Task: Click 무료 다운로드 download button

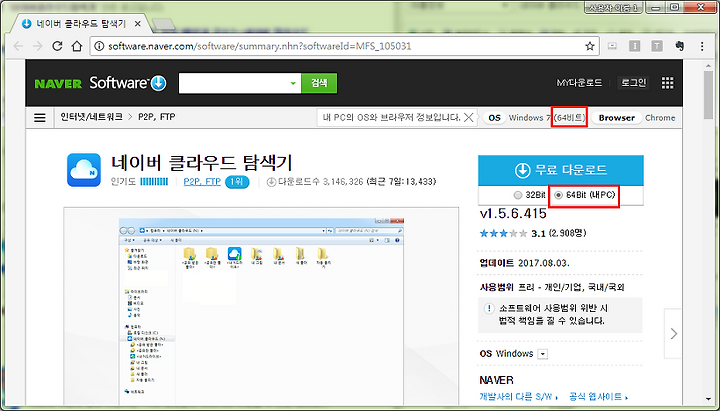Action: tap(561, 170)
